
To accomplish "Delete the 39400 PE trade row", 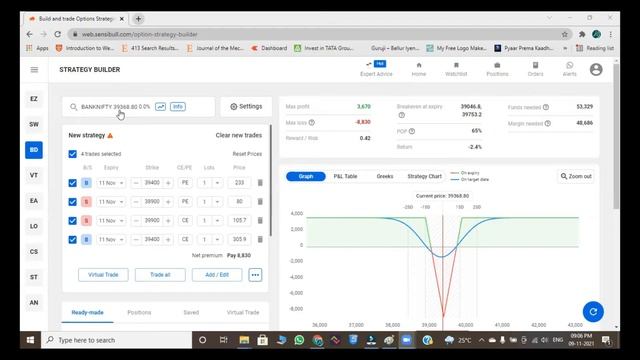I will click(260, 183).
